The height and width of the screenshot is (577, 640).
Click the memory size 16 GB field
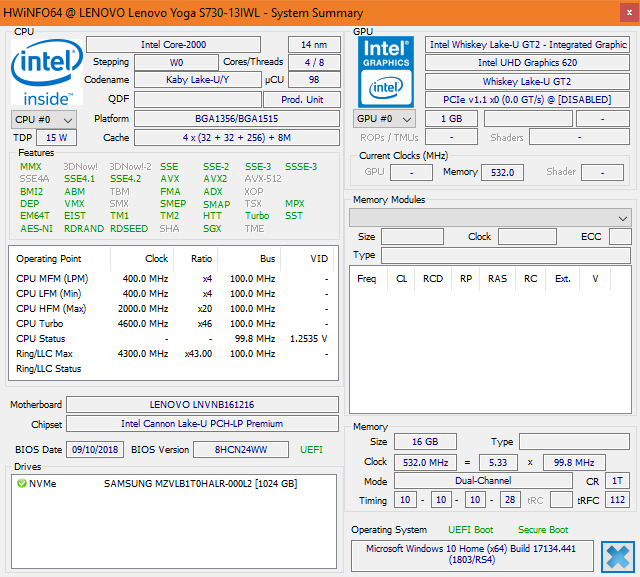click(425, 442)
